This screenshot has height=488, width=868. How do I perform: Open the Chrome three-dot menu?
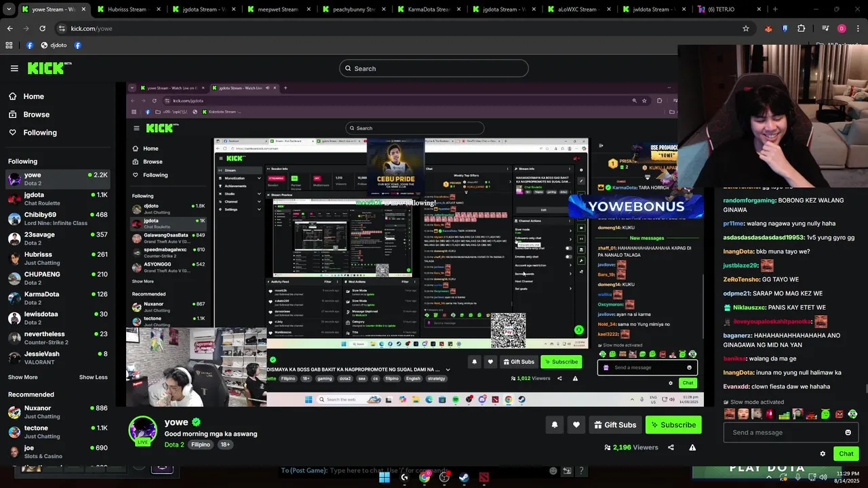(x=859, y=28)
